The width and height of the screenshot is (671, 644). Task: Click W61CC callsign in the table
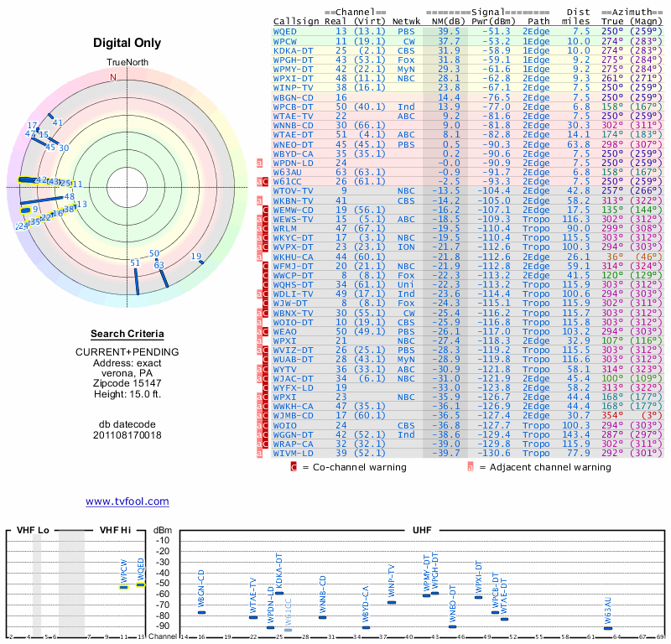pyautogui.click(x=288, y=182)
